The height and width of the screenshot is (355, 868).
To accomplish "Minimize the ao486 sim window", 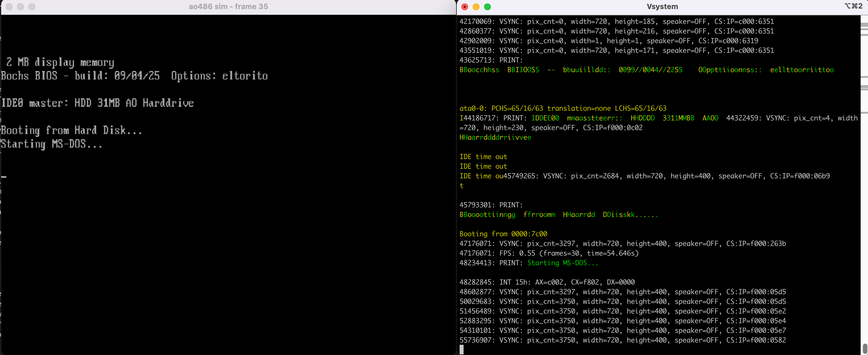I will point(20,7).
